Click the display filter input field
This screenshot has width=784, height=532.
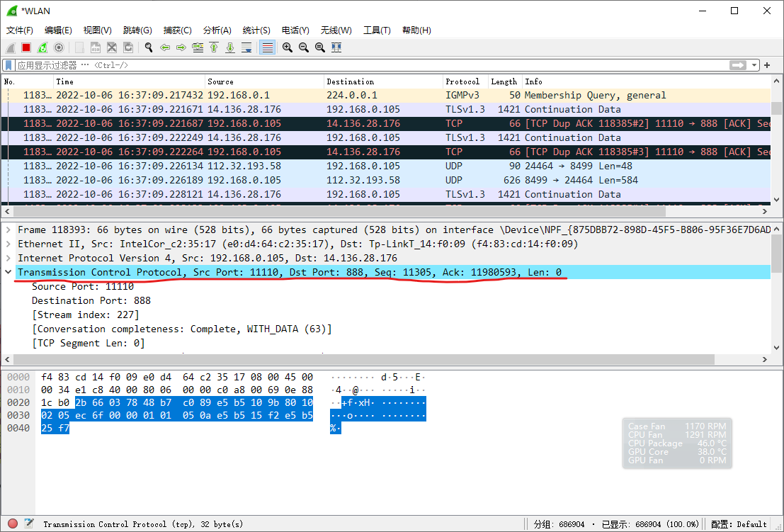(x=354, y=65)
